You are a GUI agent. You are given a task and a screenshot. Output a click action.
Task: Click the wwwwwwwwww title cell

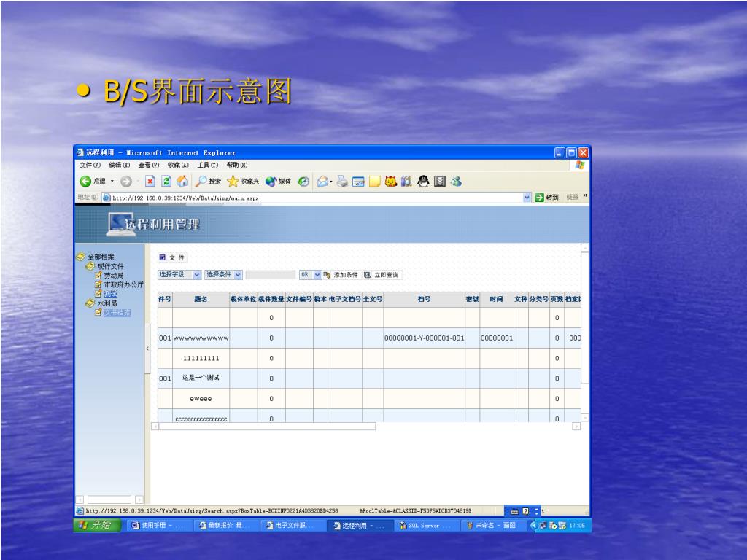201,338
